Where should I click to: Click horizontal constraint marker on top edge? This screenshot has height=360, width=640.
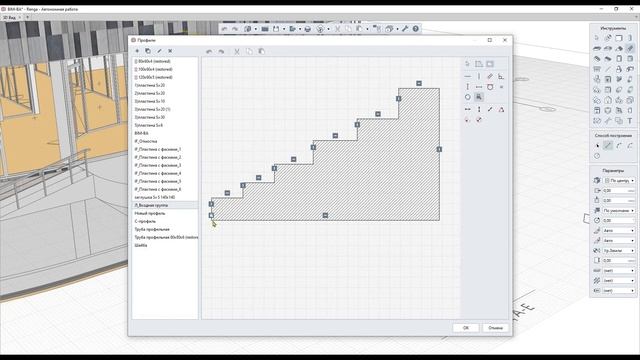click(x=419, y=83)
